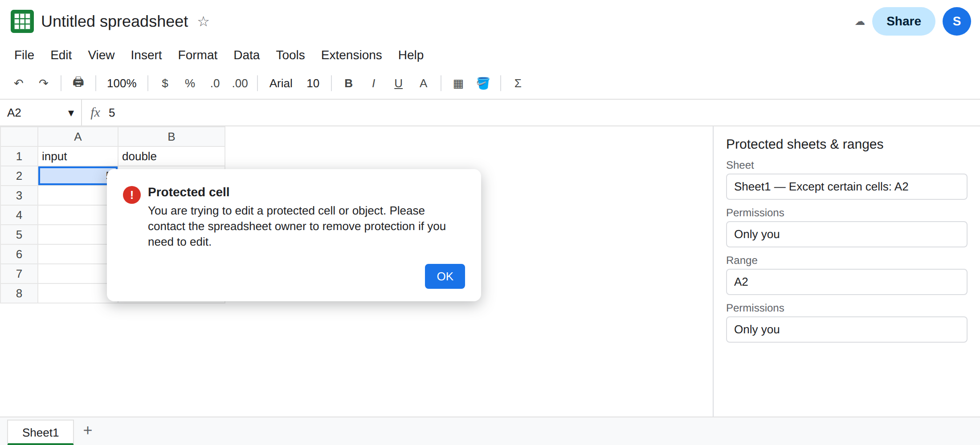Open the Format menu
980x445 pixels.
(197, 55)
